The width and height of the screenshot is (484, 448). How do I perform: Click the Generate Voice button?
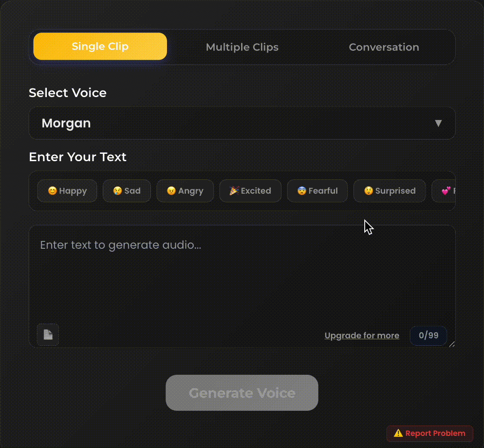pos(242,393)
